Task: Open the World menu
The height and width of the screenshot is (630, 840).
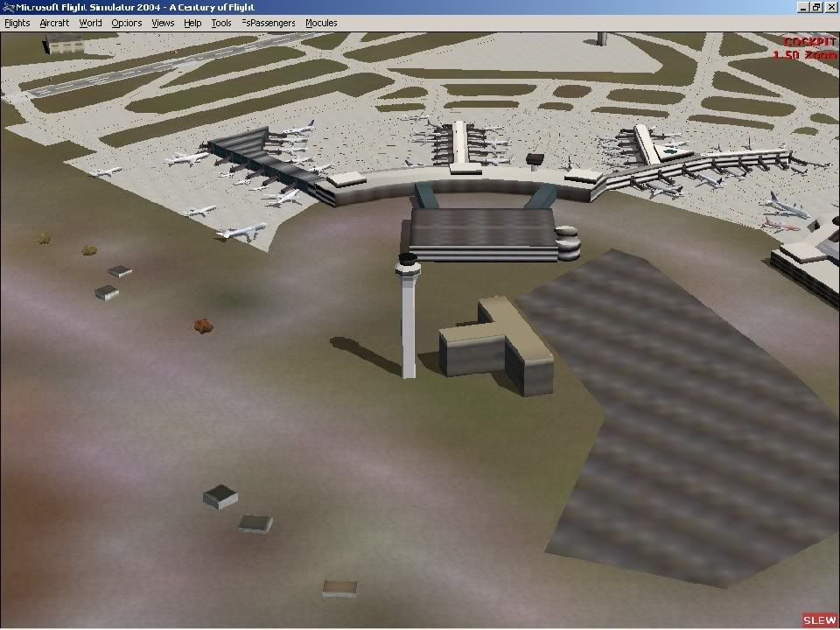Action: click(x=90, y=23)
